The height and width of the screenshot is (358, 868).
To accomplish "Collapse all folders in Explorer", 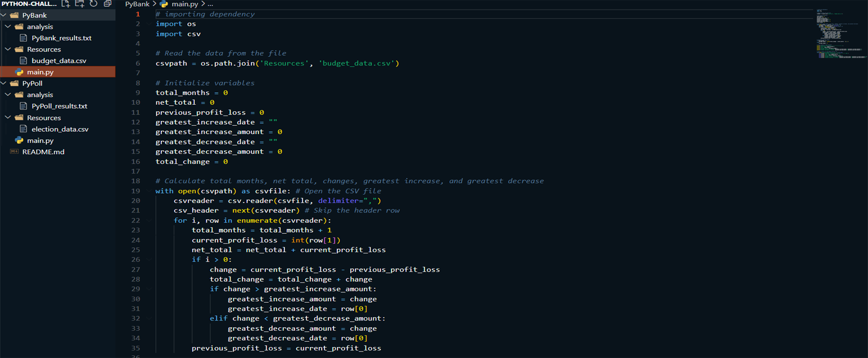I will click(x=107, y=4).
